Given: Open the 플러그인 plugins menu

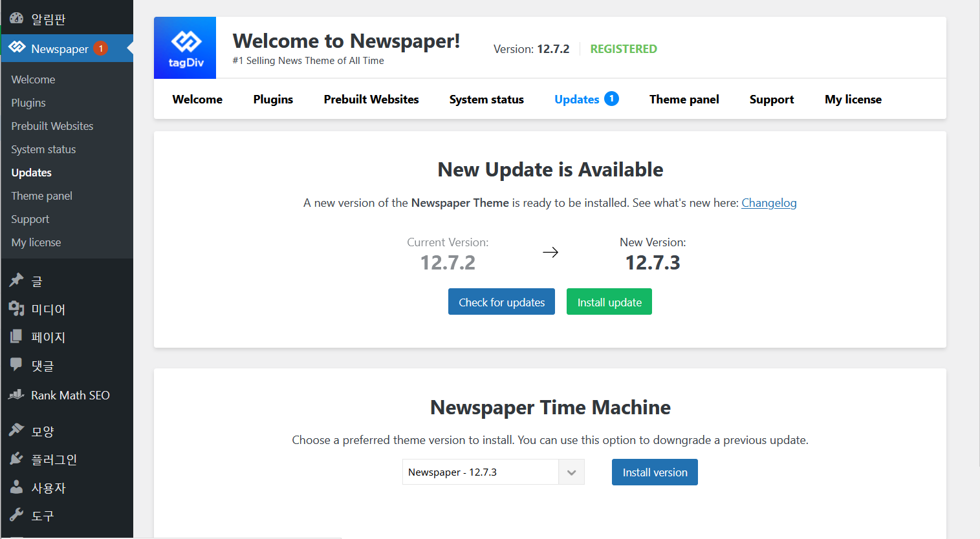Looking at the screenshot, I should [x=67, y=460].
